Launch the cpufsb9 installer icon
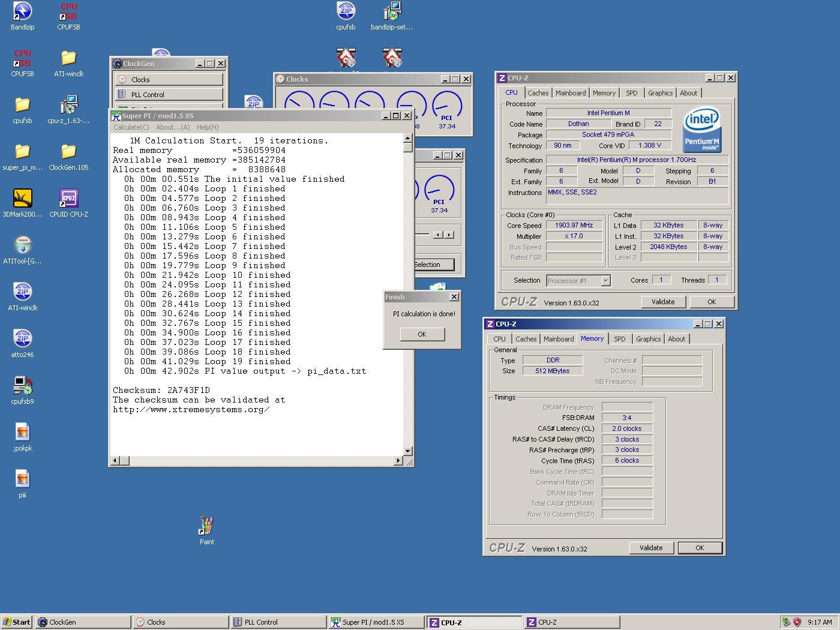The height and width of the screenshot is (630, 840). coord(22,391)
